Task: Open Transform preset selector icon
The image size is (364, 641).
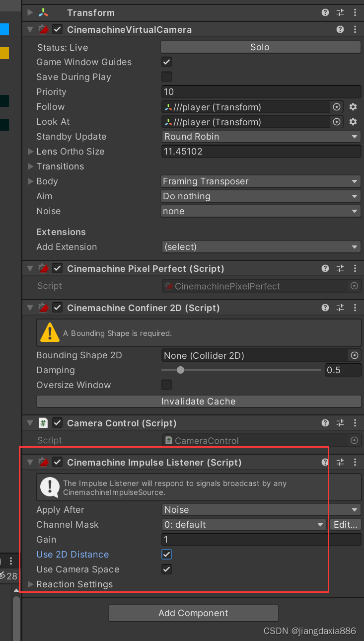Action: pos(340,13)
